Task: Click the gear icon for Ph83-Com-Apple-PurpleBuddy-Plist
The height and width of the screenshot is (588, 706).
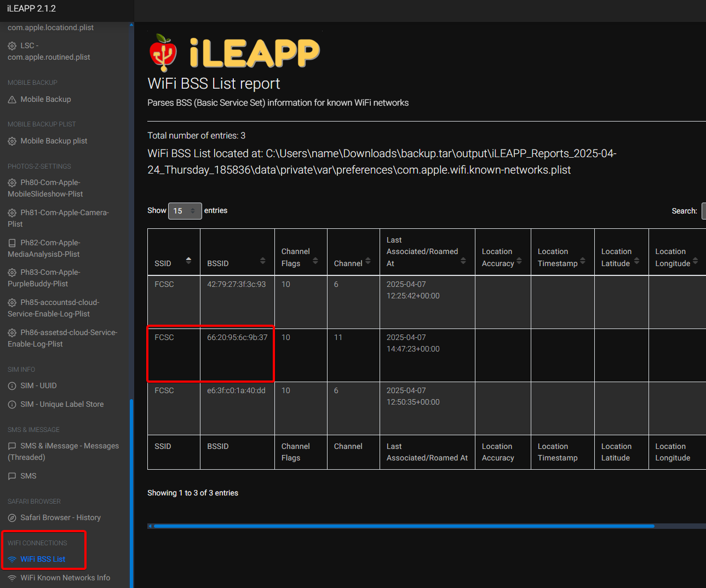Action: tap(12, 273)
